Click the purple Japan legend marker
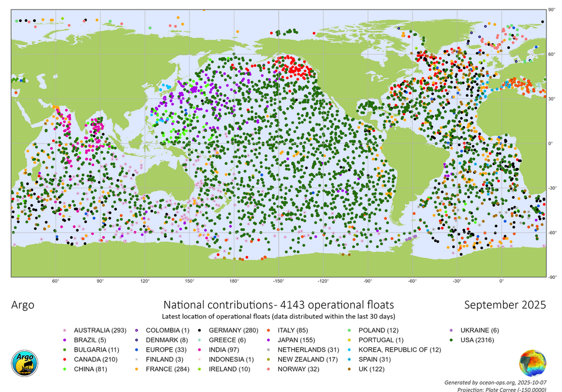The width and height of the screenshot is (562, 392). click(x=268, y=340)
